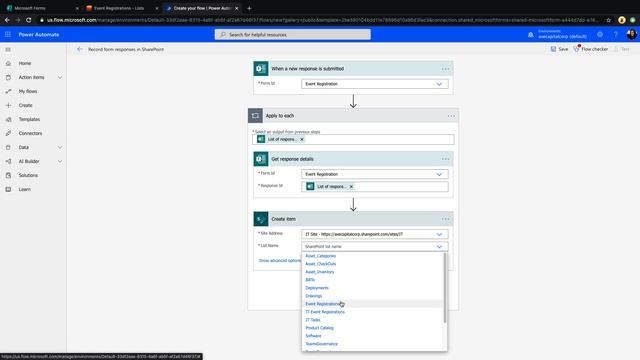Click the list dropdown scrollbar
Screen dimensions: 640x360
[445, 288]
